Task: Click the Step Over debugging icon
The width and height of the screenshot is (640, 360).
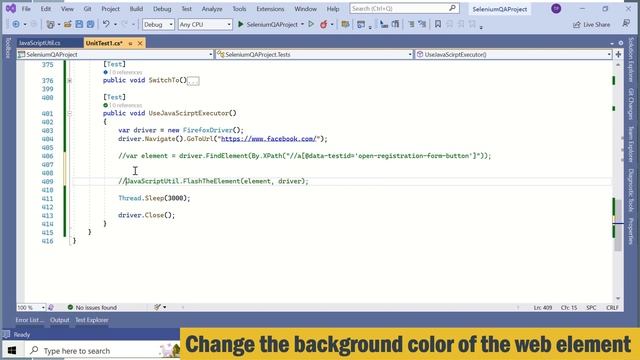Action: (x=395, y=24)
